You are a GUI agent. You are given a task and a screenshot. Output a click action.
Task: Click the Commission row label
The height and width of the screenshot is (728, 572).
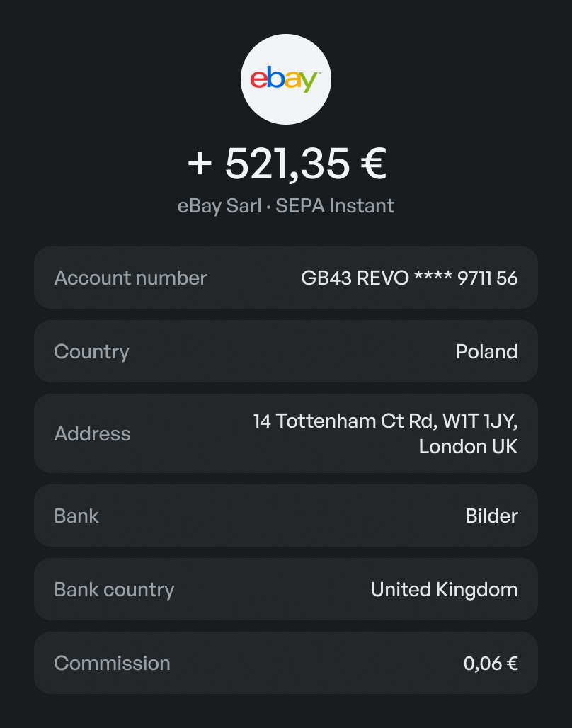tap(112, 663)
